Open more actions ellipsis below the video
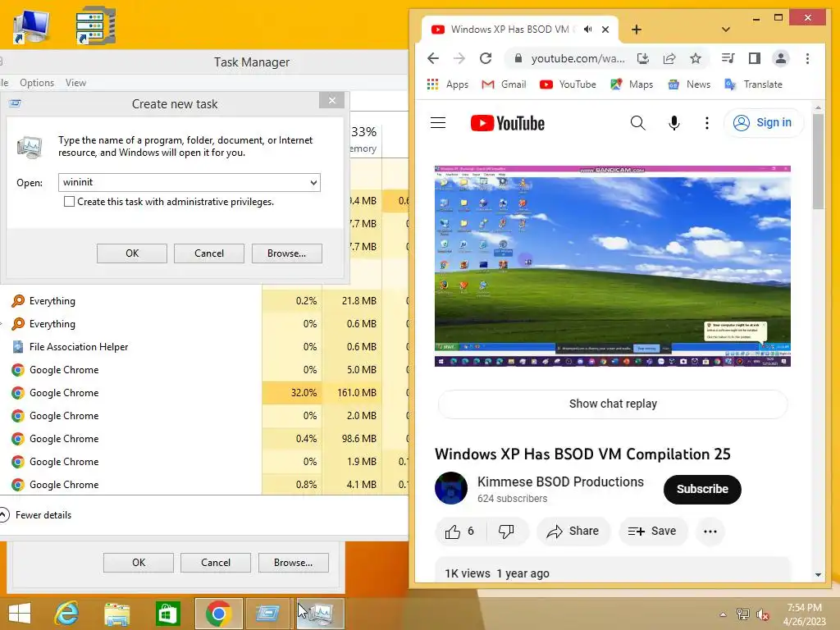Image resolution: width=840 pixels, height=630 pixels. tap(710, 531)
